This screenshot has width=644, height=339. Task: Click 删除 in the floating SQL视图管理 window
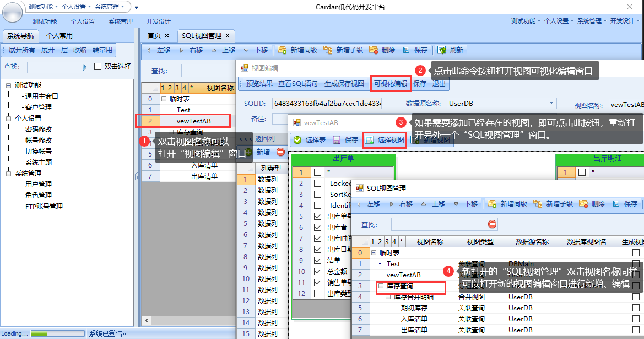pyautogui.click(x=592, y=204)
